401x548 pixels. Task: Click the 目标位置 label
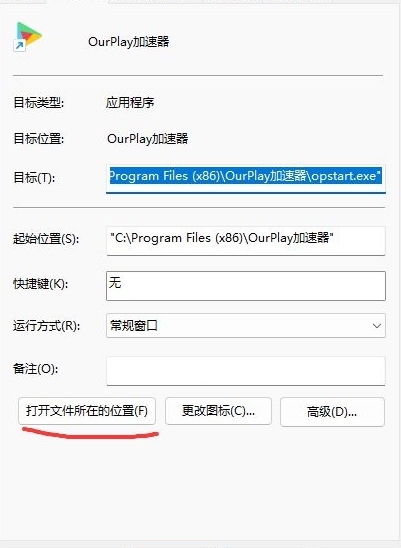point(39,139)
